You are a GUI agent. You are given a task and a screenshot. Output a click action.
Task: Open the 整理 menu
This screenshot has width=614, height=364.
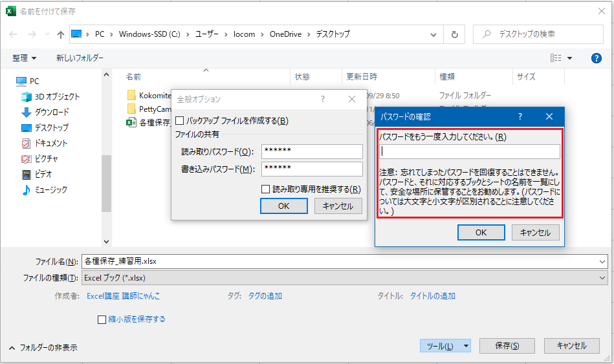tap(25, 58)
